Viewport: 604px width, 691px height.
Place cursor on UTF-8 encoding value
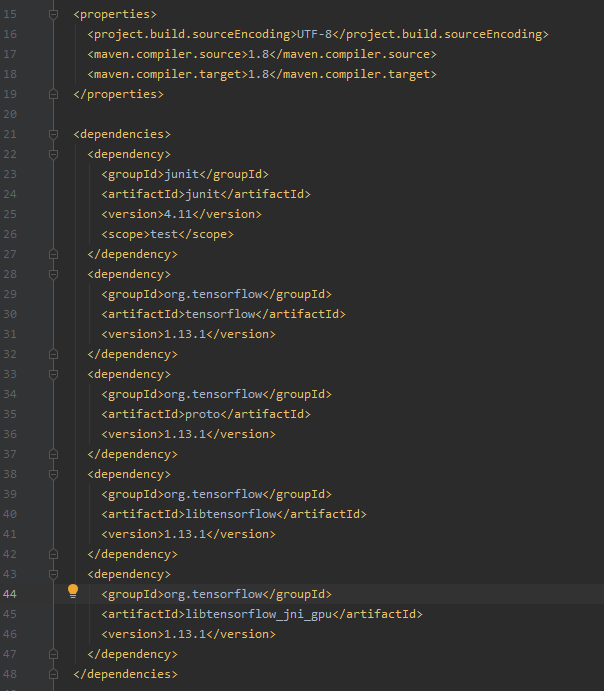pos(315,34)
